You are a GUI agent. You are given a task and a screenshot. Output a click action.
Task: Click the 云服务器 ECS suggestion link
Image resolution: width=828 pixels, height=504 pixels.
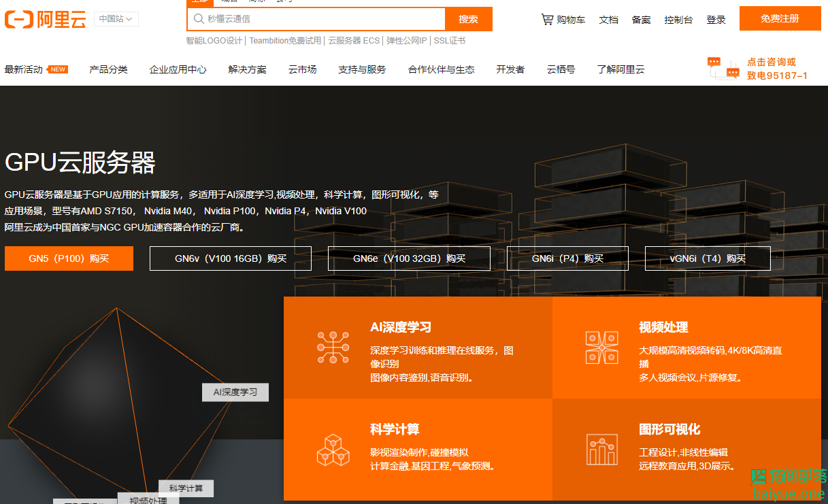point(354,41)
